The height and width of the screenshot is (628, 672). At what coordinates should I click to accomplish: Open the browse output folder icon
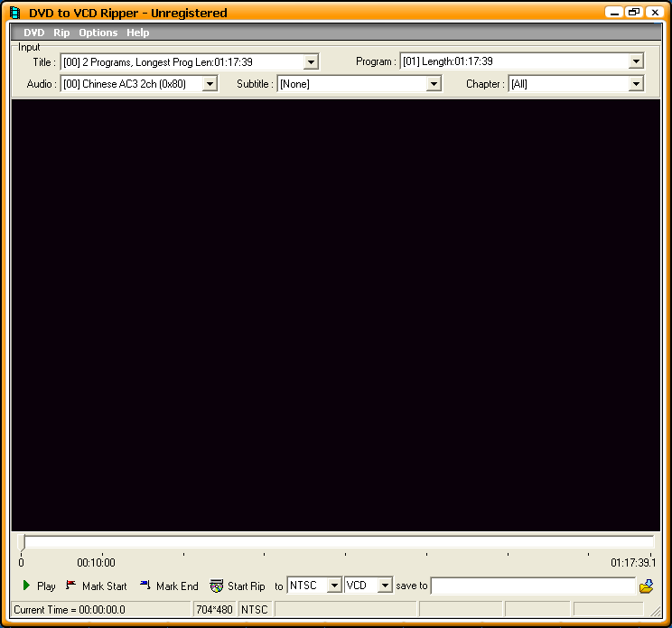(647, 586)
